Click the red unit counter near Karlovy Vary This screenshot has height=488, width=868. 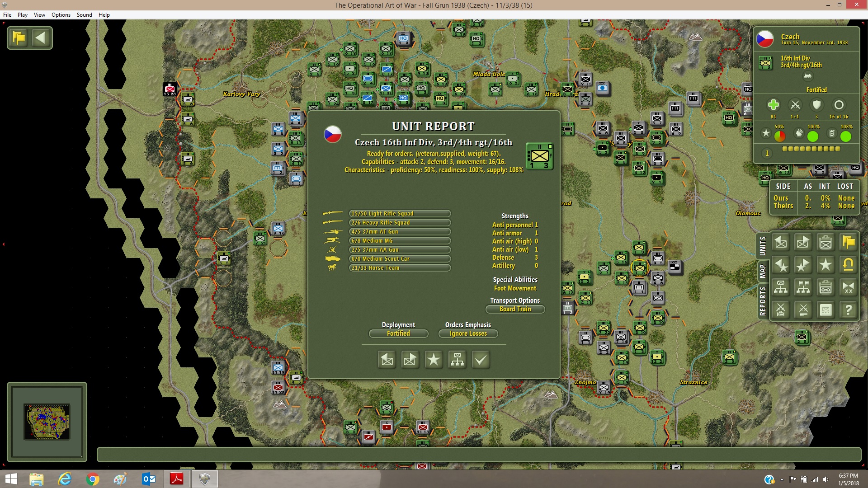170,89
